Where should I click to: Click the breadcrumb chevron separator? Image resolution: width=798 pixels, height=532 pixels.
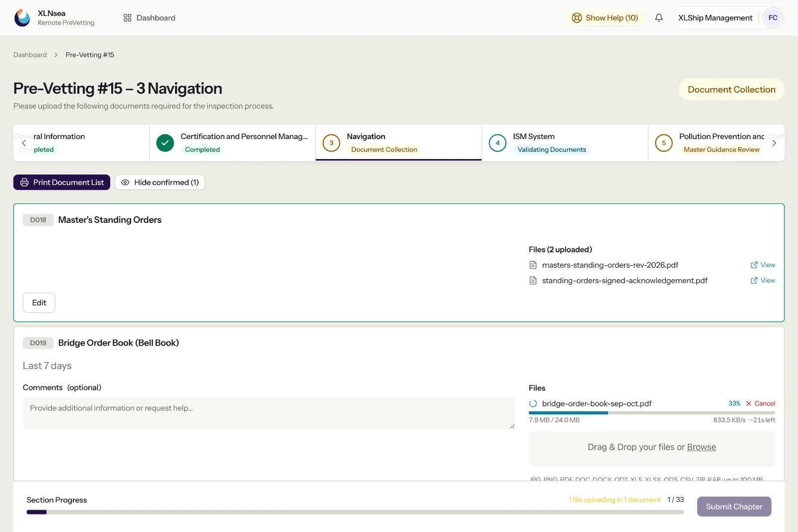tap(56, 55)
